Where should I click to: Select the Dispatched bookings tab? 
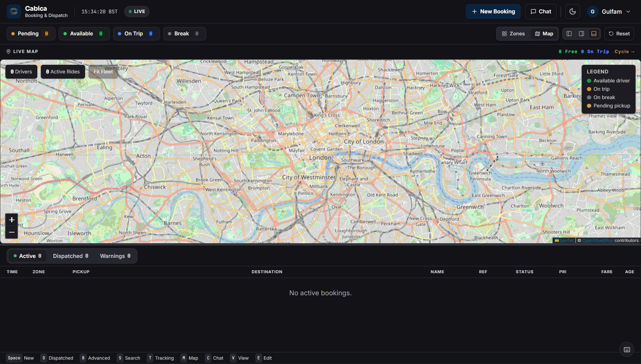click(x=70, y=256)
